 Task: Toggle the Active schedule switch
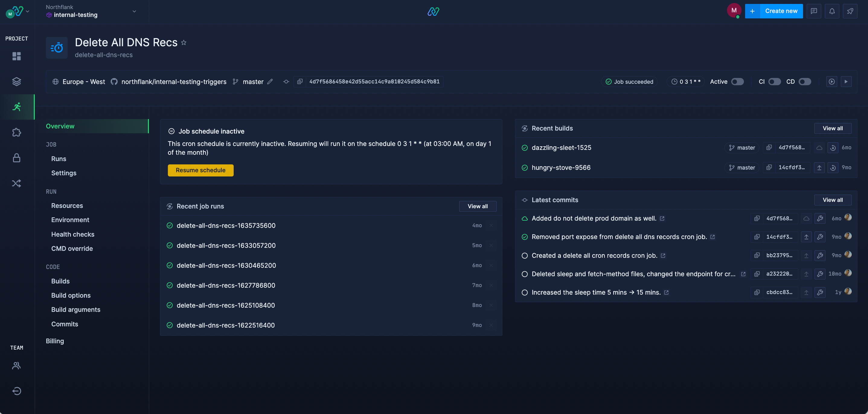(738, 82)
